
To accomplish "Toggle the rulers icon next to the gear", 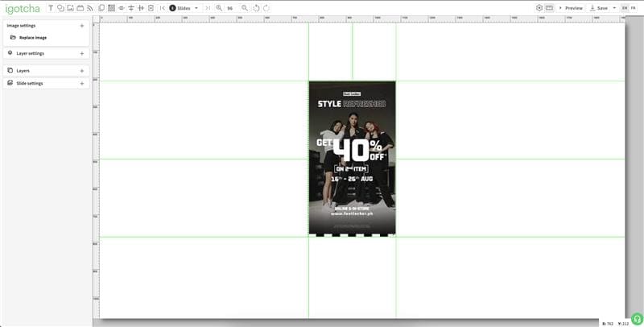I will 549,8.
